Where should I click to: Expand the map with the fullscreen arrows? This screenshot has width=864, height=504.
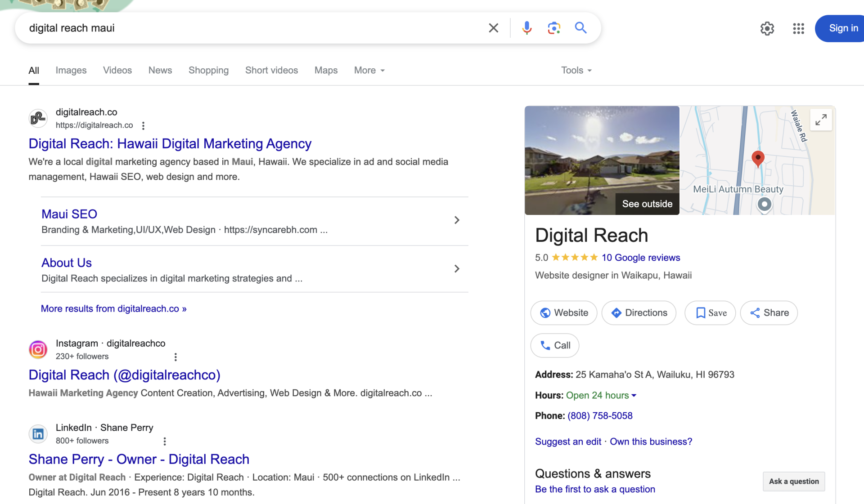(x=820, y=119)
